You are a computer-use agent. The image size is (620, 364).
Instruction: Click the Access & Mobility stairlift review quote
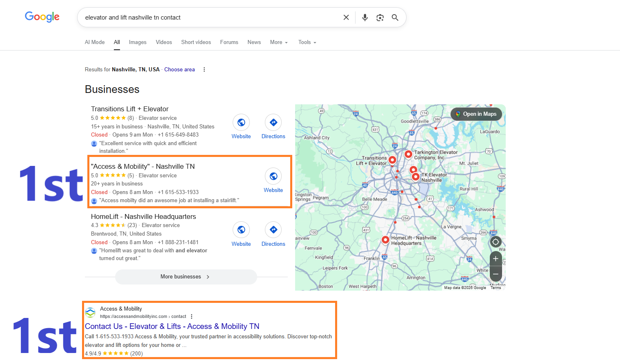pos(169,201)
